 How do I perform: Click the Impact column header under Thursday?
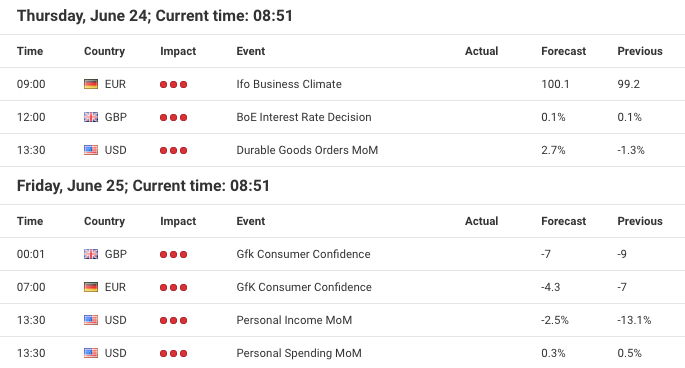(x=178, y=51)
